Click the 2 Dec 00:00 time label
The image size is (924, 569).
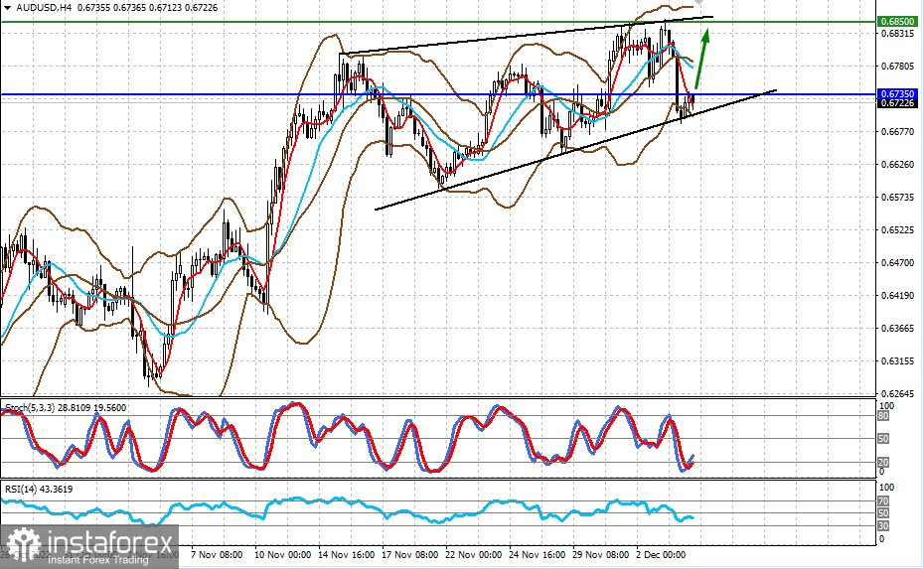(x=661, y=555)
